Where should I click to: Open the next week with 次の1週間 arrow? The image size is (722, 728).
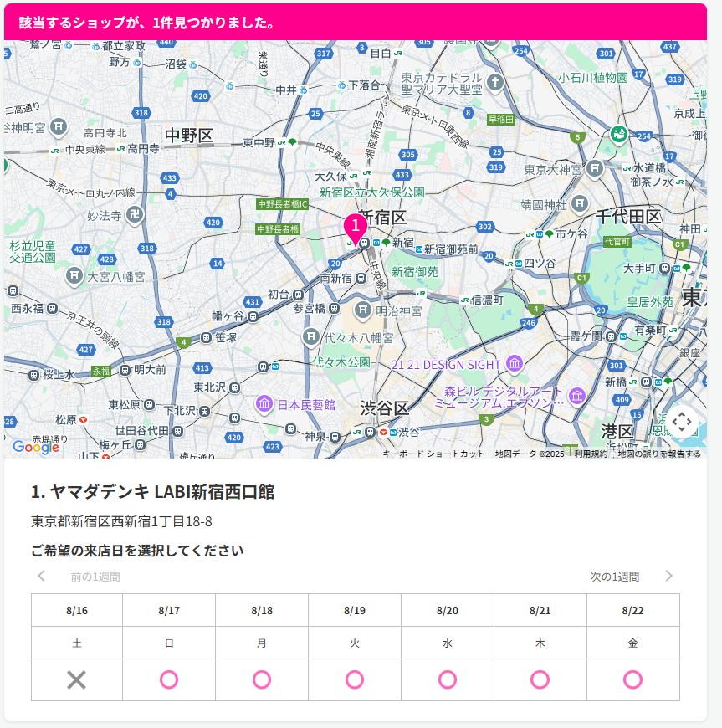(667, 577)
